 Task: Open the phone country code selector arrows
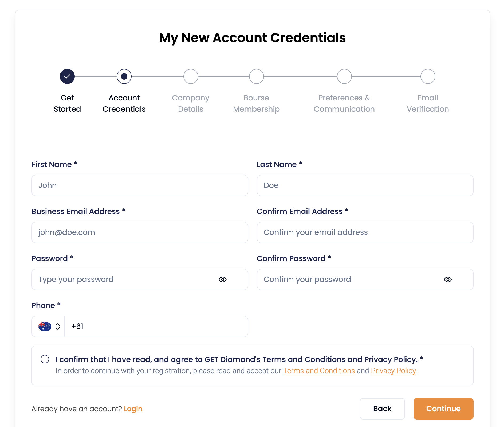58,327
